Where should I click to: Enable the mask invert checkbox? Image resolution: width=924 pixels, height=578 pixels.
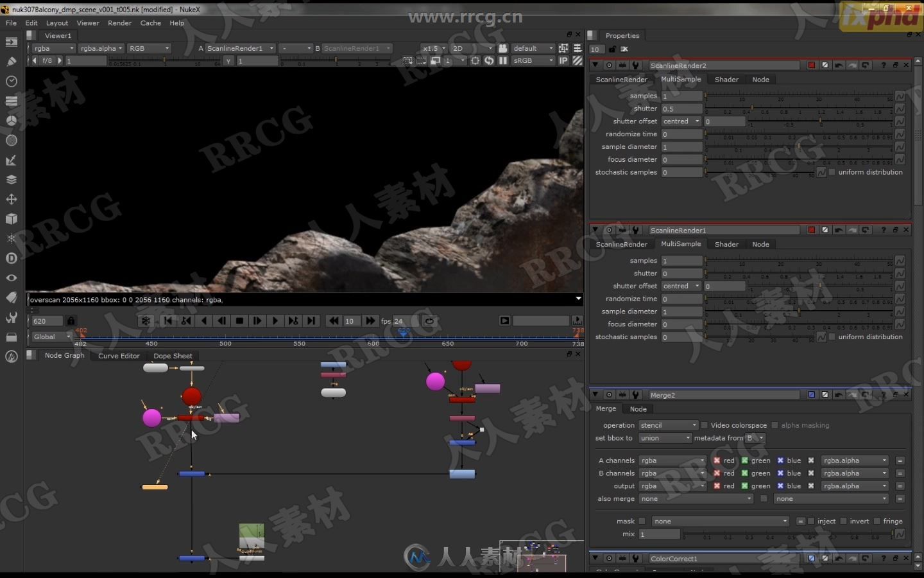[x=843, y=521]
